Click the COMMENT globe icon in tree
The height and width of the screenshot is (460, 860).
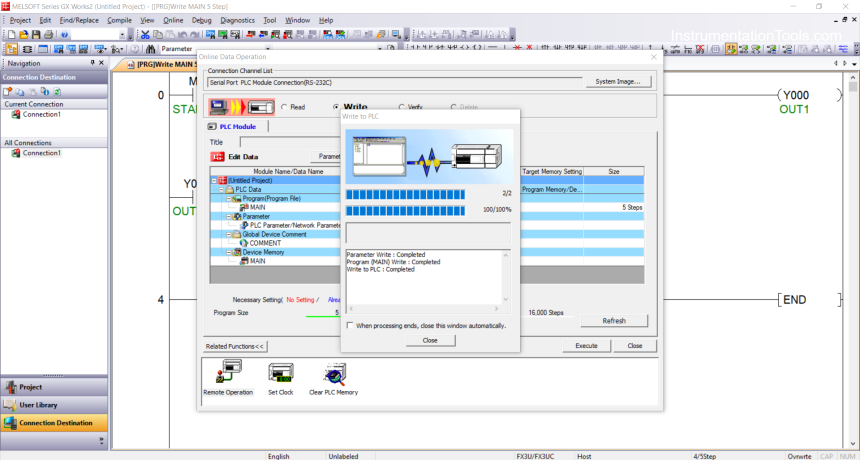click(x=244, y=243)
